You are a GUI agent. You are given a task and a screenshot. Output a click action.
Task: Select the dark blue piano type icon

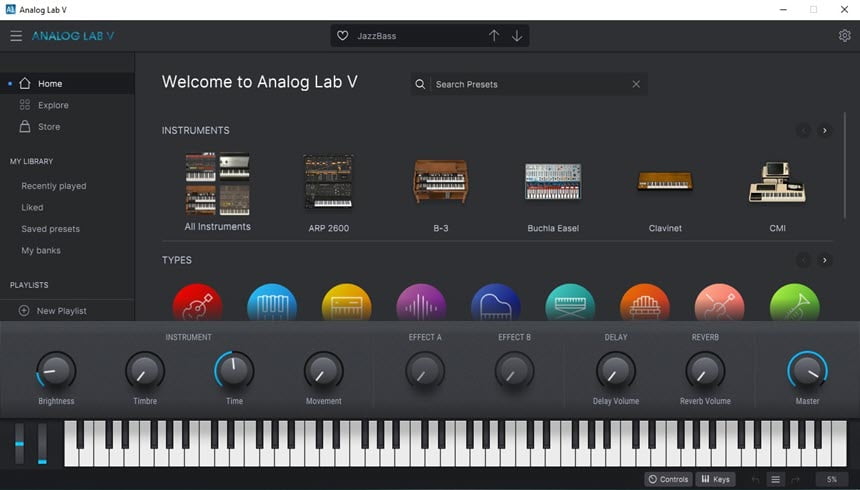point(496,302)
